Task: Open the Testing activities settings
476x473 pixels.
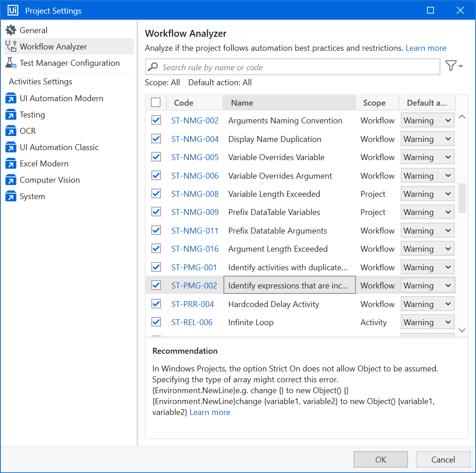Action: pos(32,115)
